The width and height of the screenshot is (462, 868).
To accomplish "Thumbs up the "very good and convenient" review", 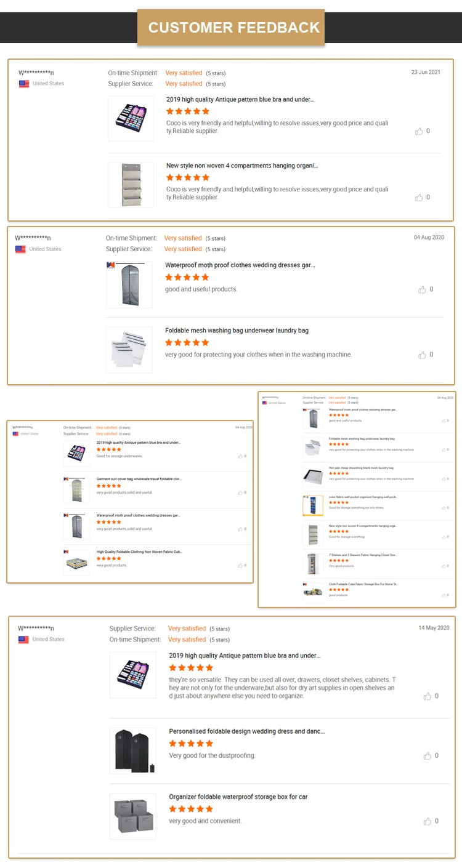I will [x=427, y=821].
